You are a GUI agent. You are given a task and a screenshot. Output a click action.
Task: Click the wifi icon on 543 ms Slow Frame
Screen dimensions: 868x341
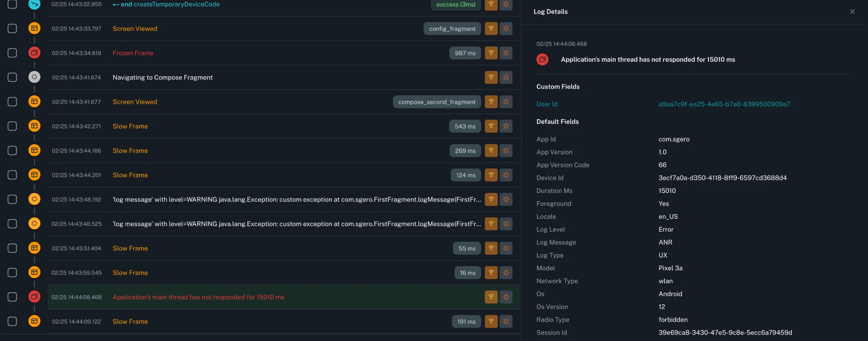[x=491, y=126]
